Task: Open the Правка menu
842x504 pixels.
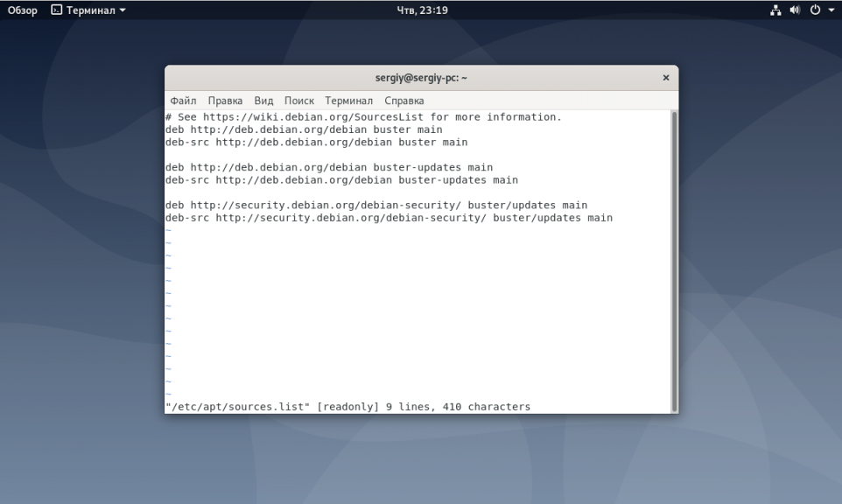Action: pos(225,101)
